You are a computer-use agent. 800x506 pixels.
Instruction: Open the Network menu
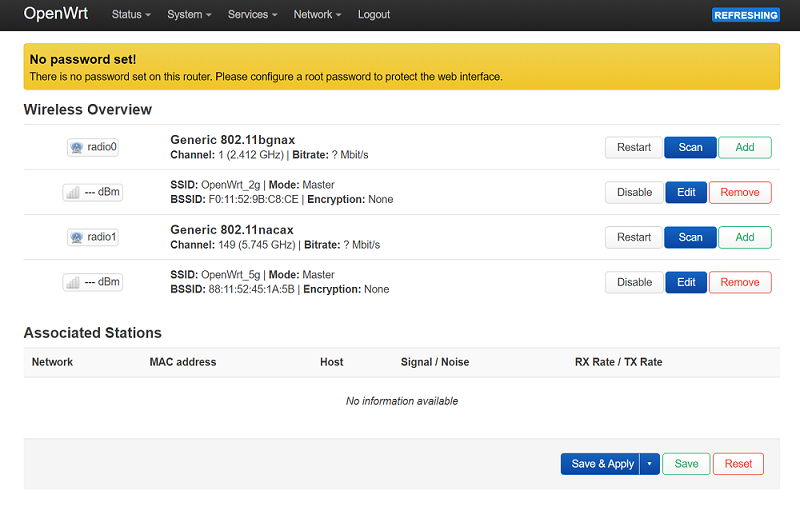pyautogui.click(x=317, y=15)
